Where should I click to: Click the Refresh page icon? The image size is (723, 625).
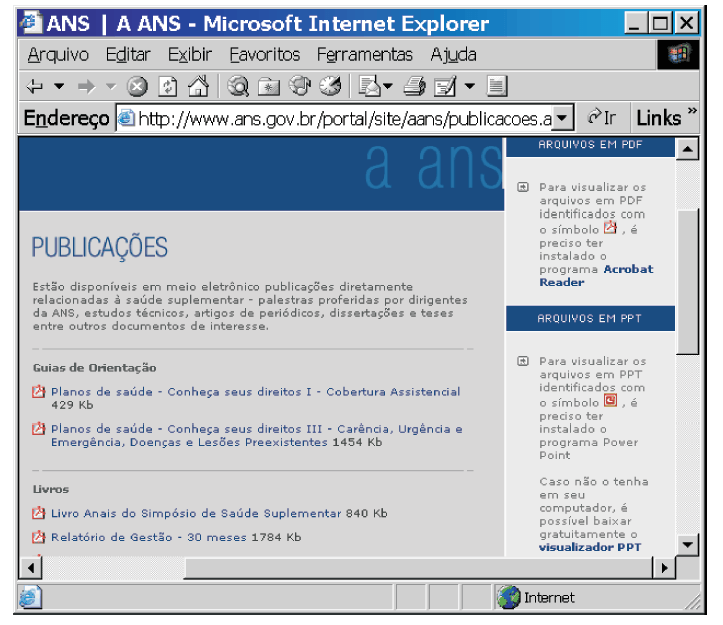click(x=168, y=87)
